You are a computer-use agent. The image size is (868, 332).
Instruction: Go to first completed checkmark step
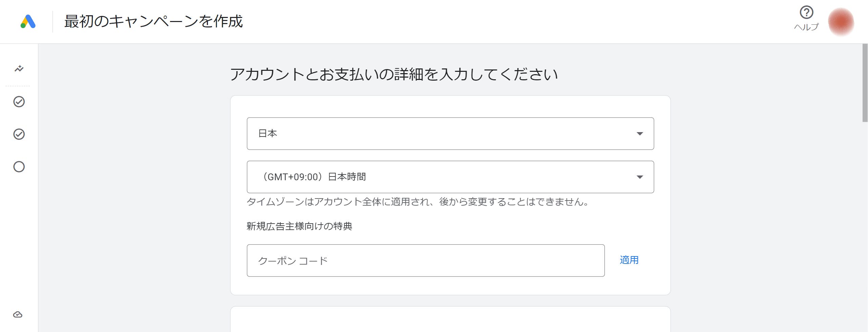(x=19, y=102)
